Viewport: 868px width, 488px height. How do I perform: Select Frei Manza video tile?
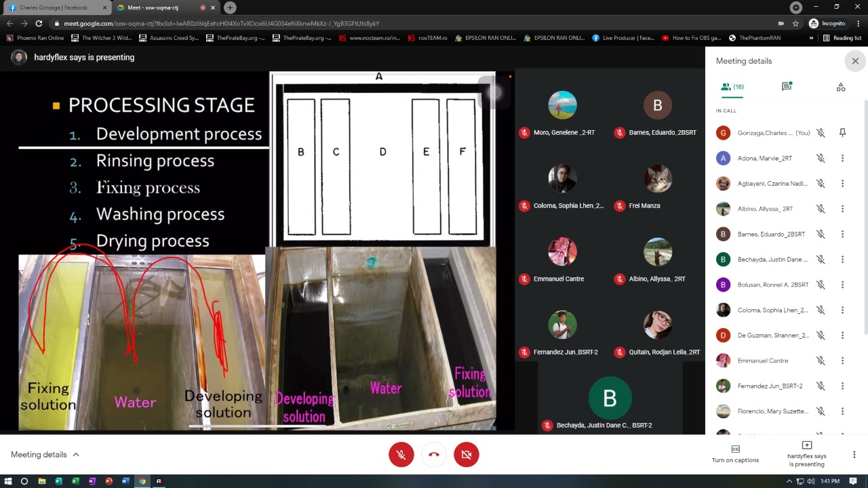click(x=657, y=178)
